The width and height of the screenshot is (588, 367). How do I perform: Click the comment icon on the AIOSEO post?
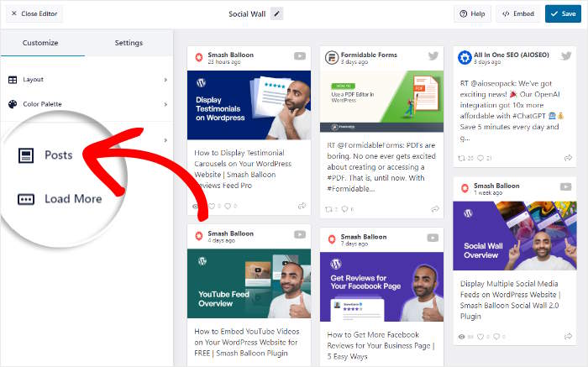pyautogui.click(x=480, y=158)
